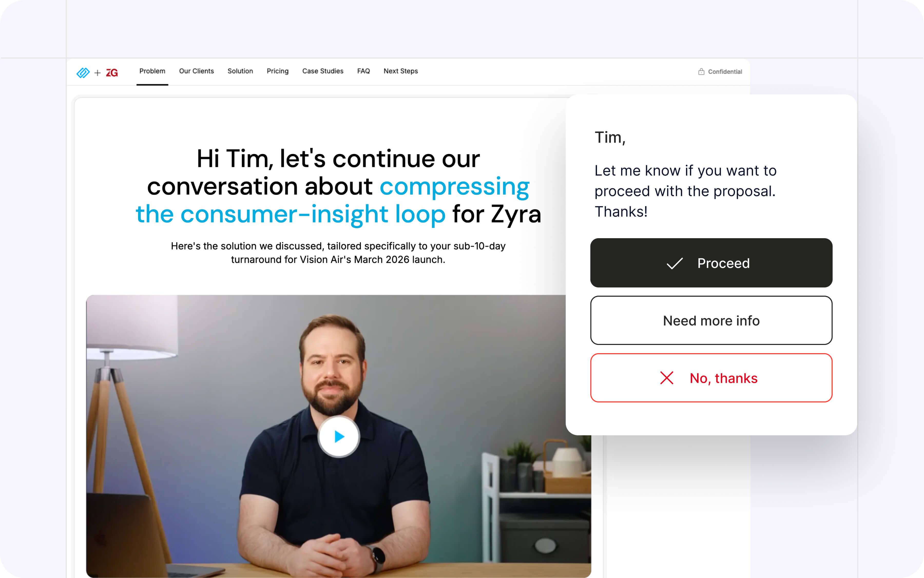
Task: Click the Proceed button
Action: [711, 263]
